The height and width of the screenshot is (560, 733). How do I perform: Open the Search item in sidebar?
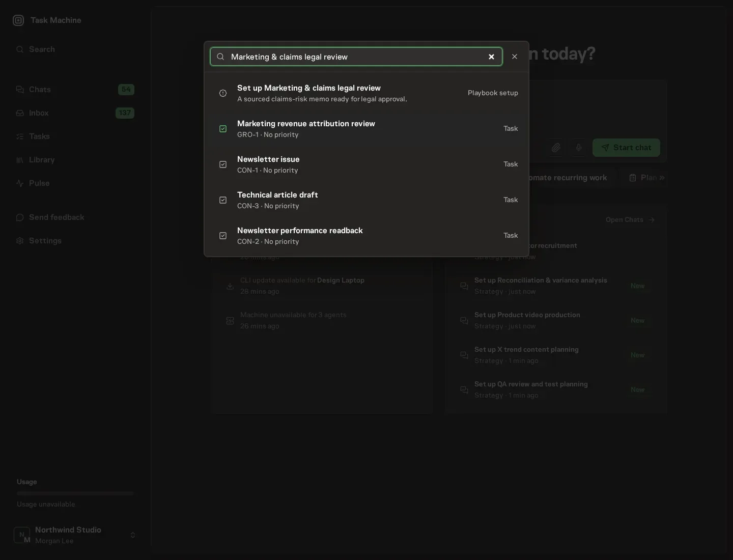75,49
